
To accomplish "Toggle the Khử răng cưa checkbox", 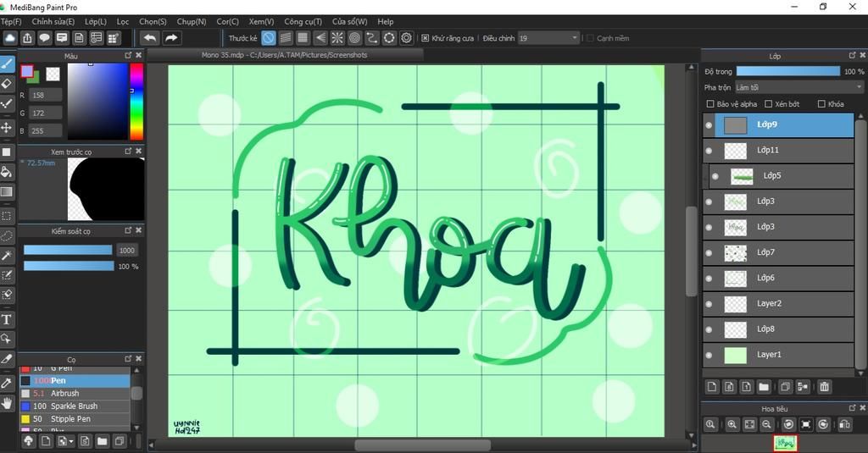I will pos(426,38).
